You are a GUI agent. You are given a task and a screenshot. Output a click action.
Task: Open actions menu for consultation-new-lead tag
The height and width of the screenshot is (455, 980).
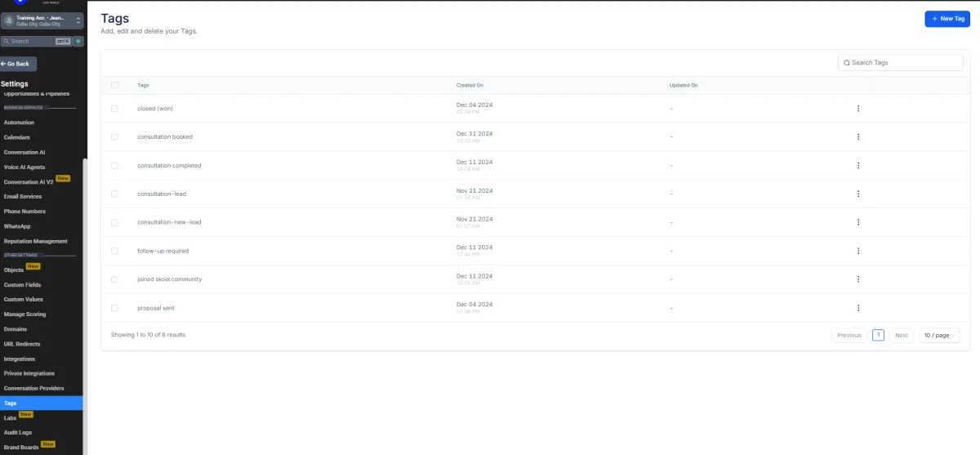(x=858, y=222)
